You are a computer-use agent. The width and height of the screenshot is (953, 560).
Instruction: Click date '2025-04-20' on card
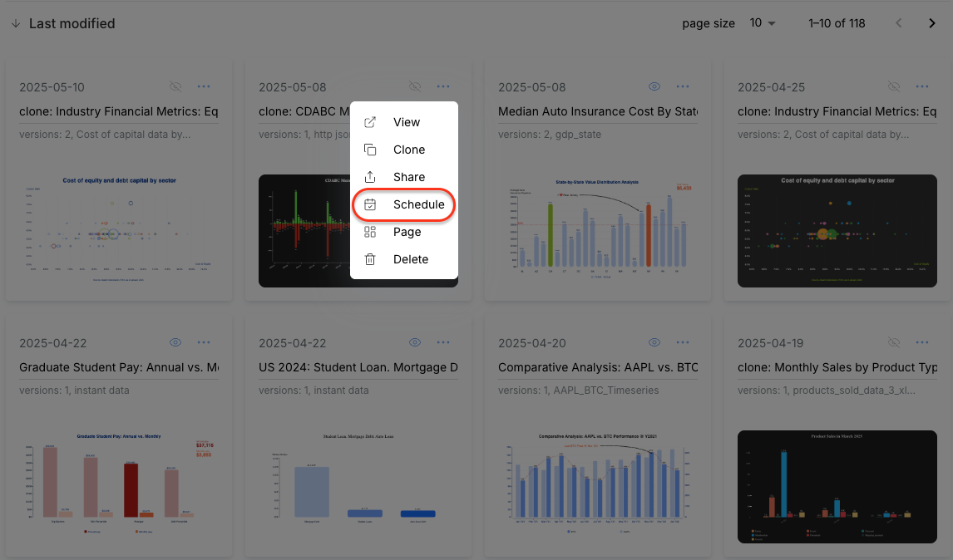[x=532, y=343]
